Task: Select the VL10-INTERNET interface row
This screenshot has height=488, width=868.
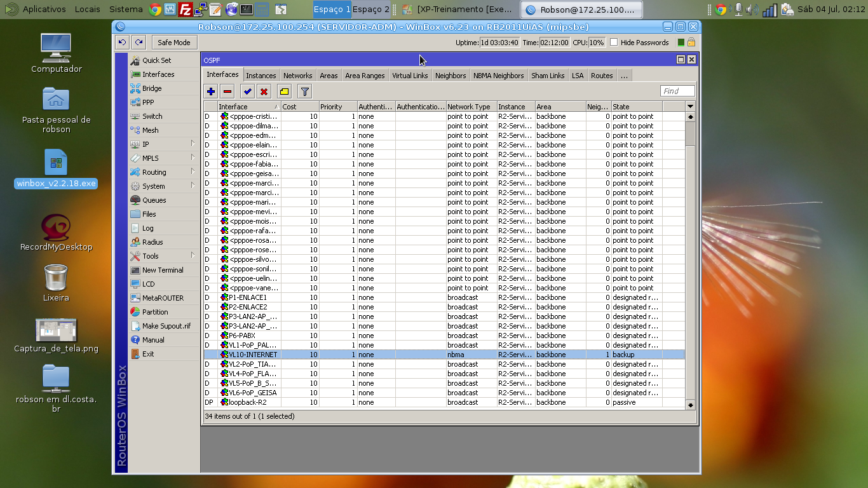Action: pos(444,355)
